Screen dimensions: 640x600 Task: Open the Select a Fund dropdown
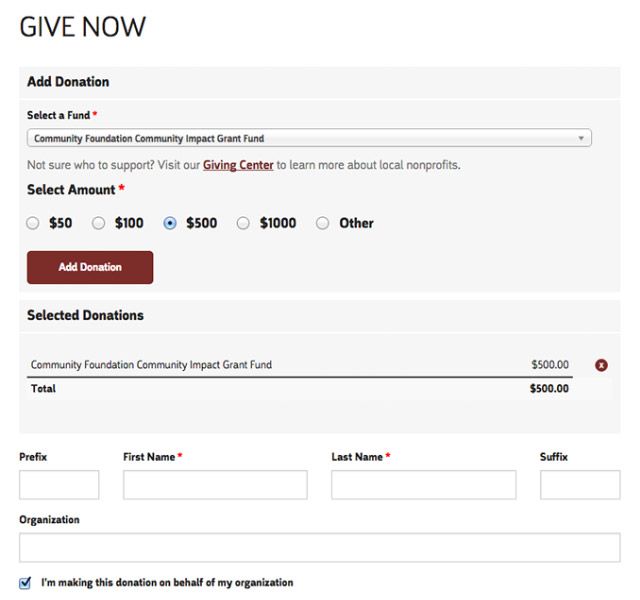(x=308, y=138)
